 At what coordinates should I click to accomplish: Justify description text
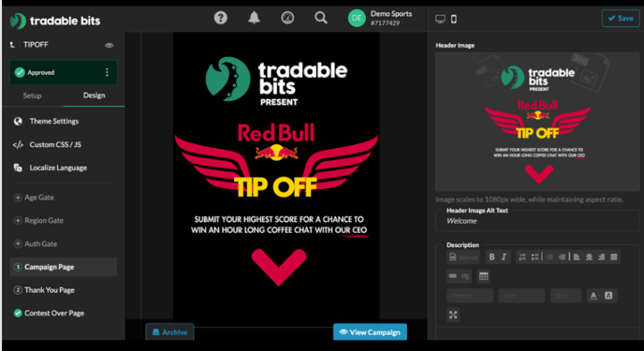[x=614, y=257]
